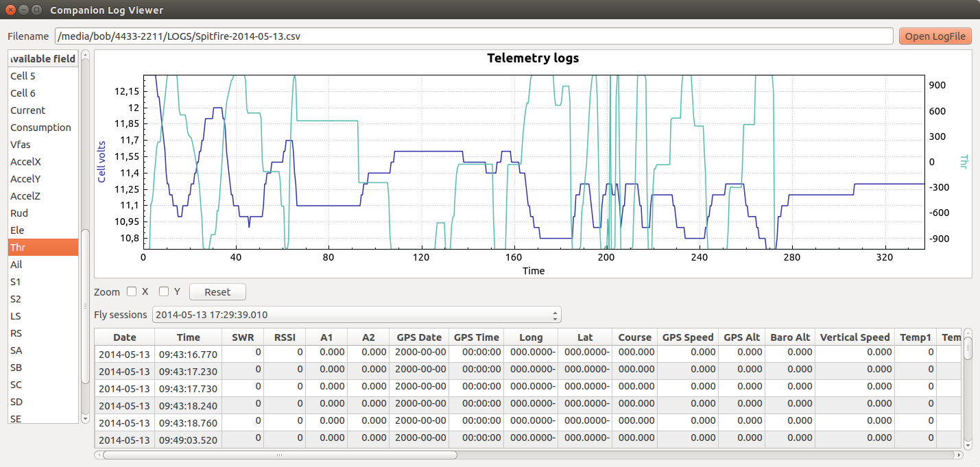Select the AccelY field
The height and width of the screenshot is (467, 980).
tap(43, 178)
